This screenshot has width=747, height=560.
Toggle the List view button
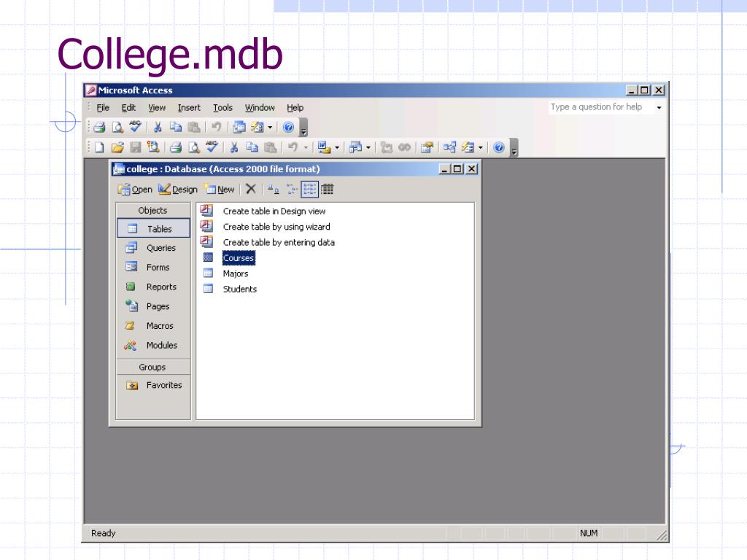309,189
